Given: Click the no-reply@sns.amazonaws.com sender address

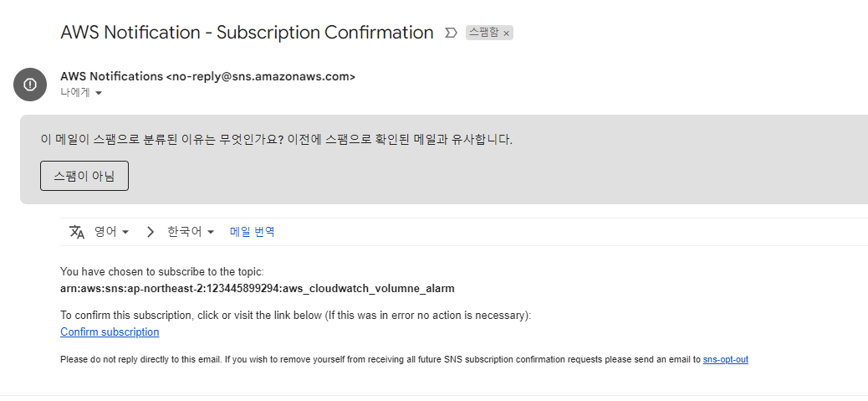Looking at the screenshot, I should pos(261,76).
